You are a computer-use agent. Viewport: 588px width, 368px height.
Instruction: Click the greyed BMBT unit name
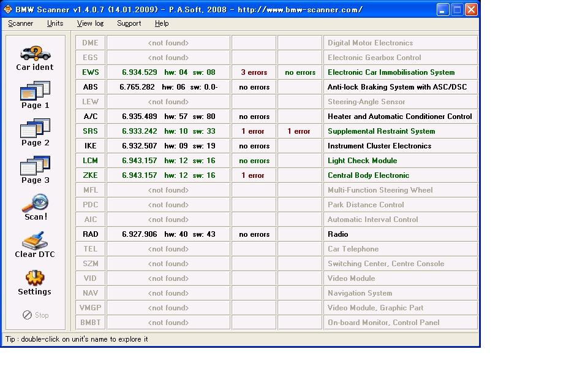[91, 322]
